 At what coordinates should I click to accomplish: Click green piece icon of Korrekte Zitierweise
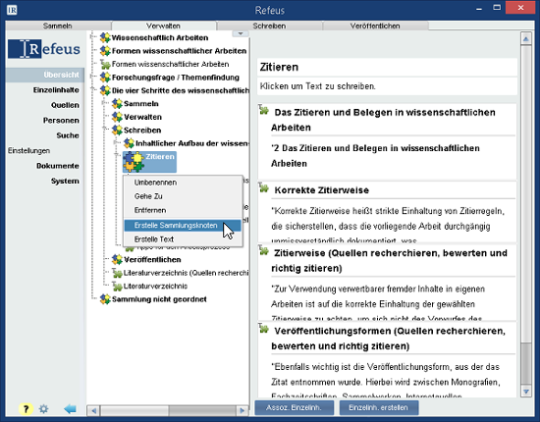click(263, 188)
